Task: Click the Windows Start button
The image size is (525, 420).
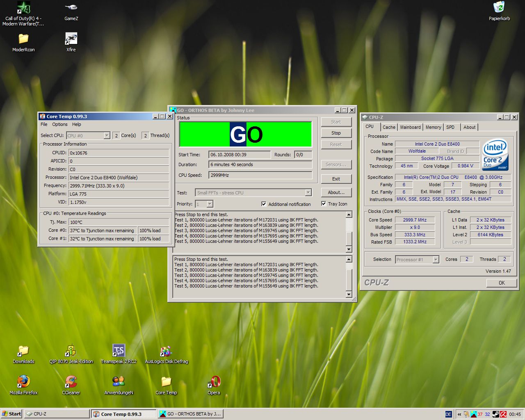Action: [x=11, y=414]
